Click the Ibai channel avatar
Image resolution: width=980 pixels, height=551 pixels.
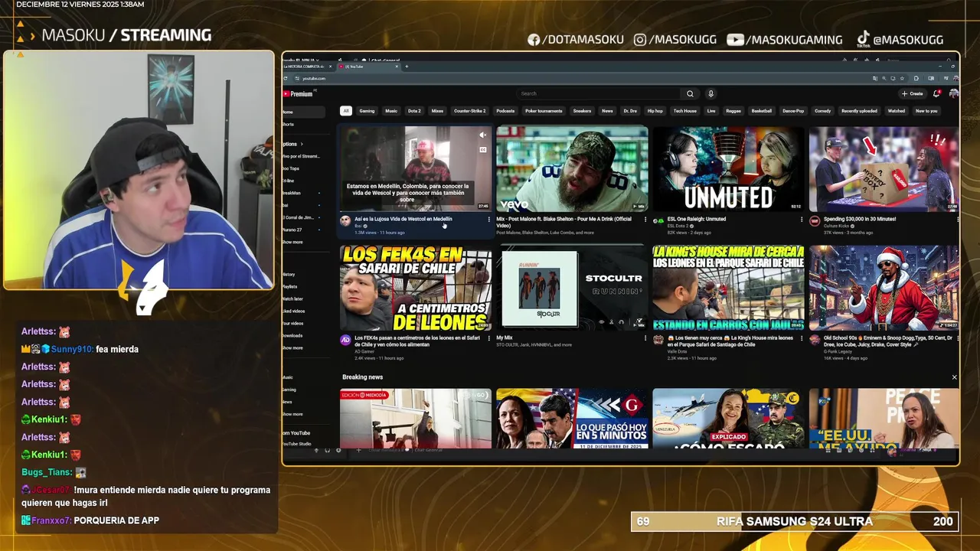point(345,220)
